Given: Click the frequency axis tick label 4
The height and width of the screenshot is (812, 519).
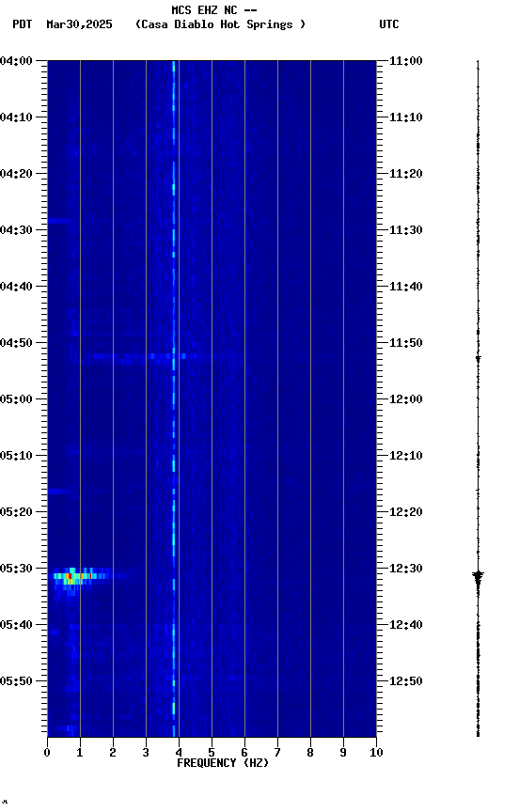Looking at the screenshot, I should point(179,753).
